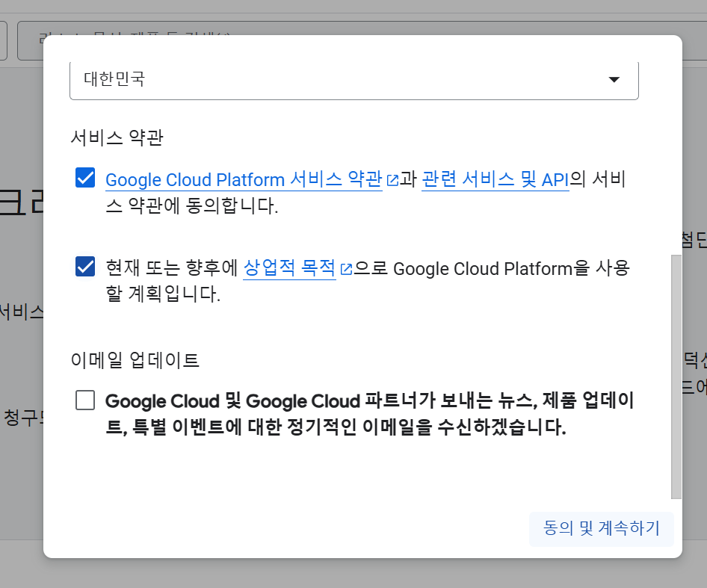
Task: Click the 서비스 약관 section heading
Action: tap(117, 137)
